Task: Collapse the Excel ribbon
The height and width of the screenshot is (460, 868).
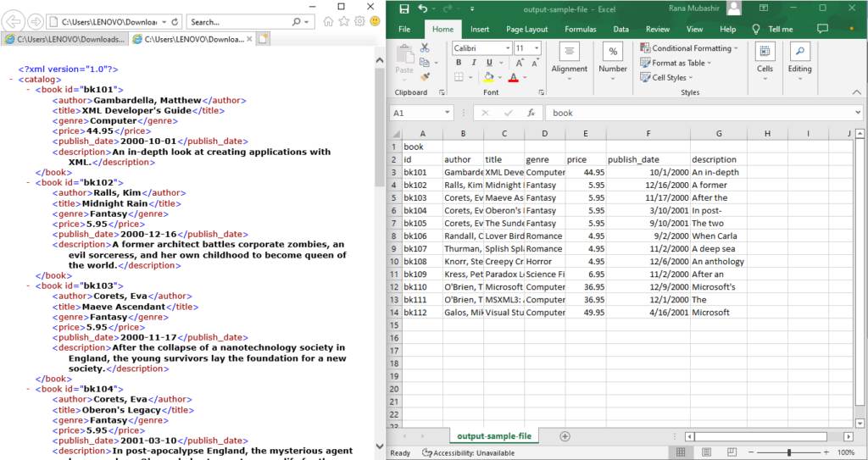Action: tap(856, 92)
